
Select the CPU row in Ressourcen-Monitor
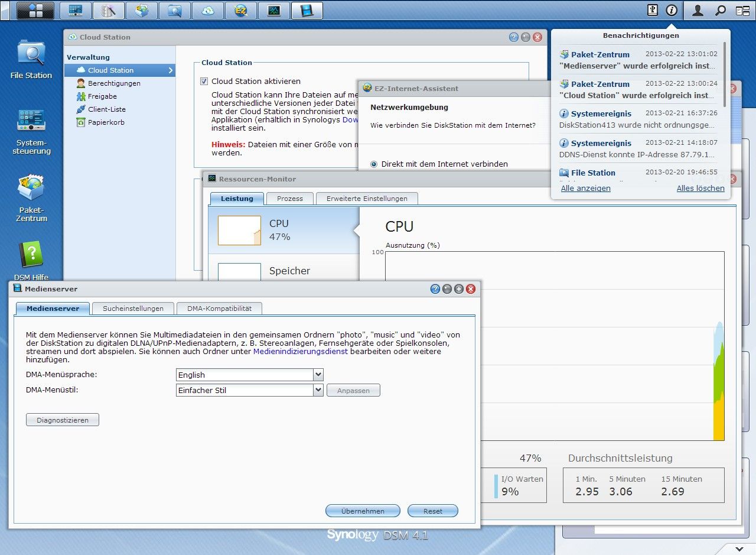pos(283,230)
